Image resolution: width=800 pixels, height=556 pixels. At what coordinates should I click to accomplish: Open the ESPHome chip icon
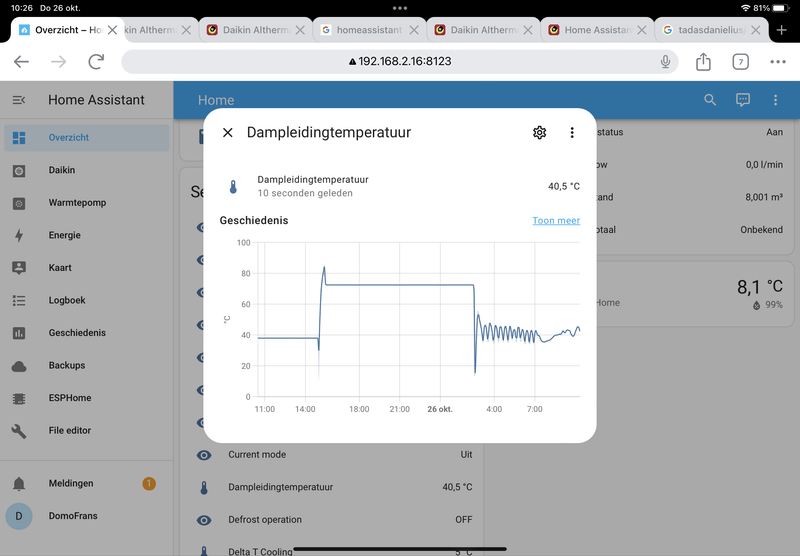(x=19, y=398)
